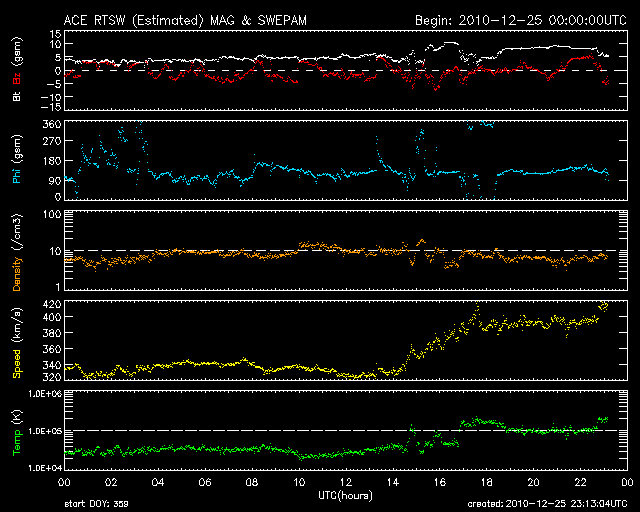The image size is (640, 512).
Task: Click the '1.0E+04' tick on the Temp axis
Action: pyautogui.click(x=45, y=468)
